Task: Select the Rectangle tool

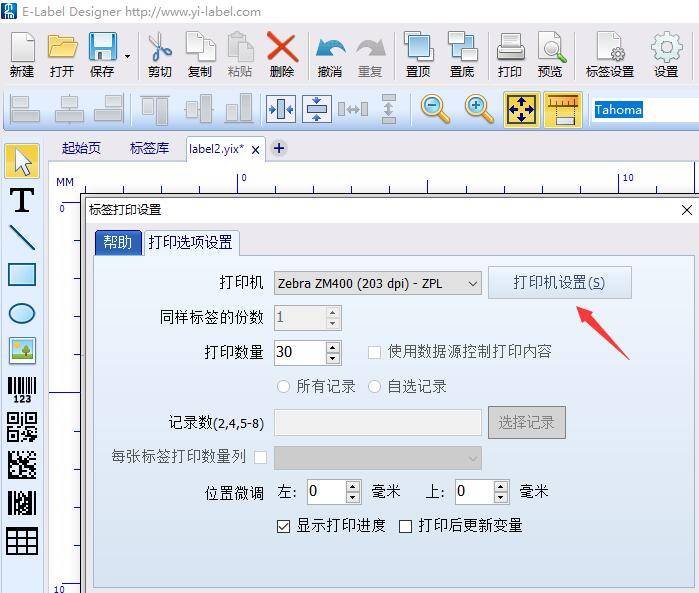Action: tap(22, 274)
